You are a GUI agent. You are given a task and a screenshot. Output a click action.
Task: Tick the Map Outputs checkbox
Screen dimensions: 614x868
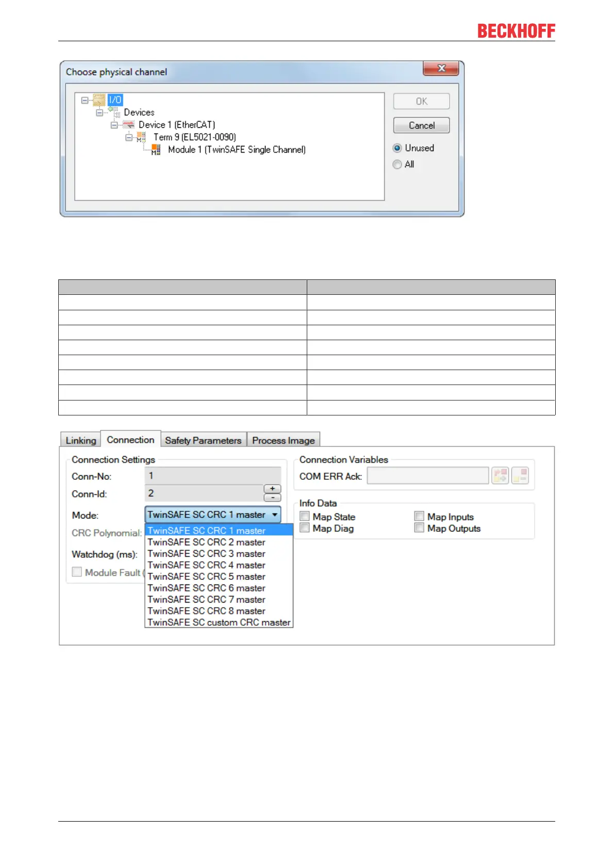[x=419, y=528]
